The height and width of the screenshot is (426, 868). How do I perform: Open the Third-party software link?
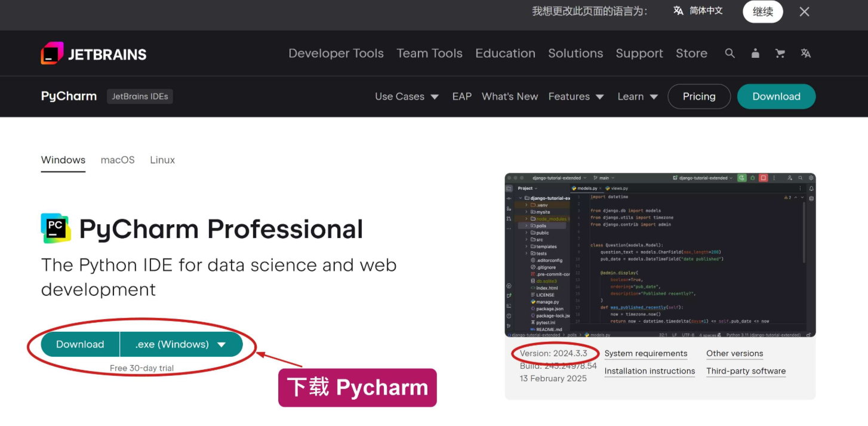(746, 371)
